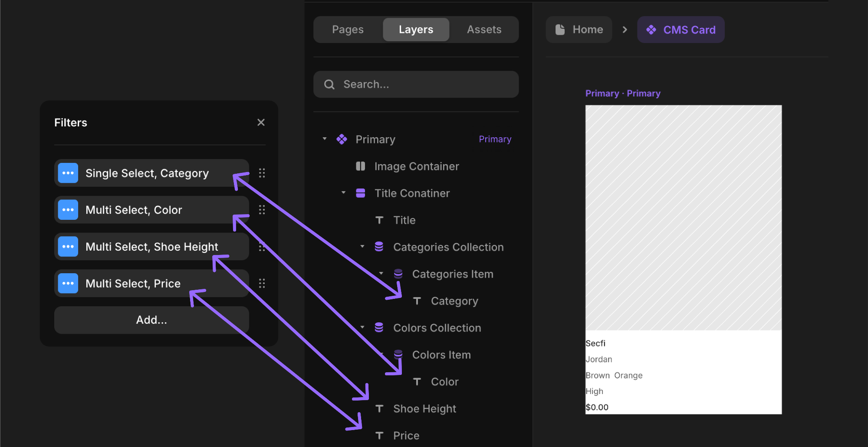Click the Image Container layer icon
The image size is (868, 447).
[360, 166]
